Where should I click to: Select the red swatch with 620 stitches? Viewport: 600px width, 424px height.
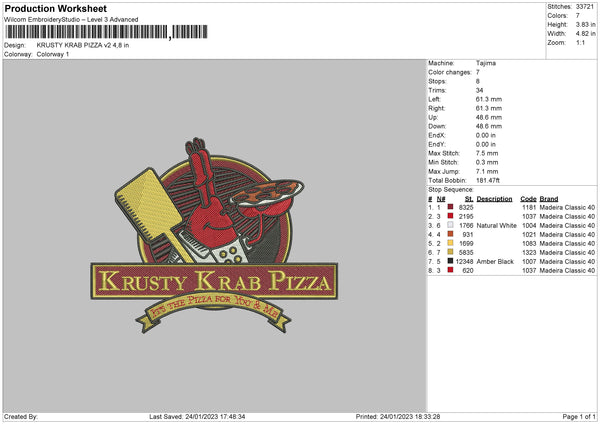point(450,270)
